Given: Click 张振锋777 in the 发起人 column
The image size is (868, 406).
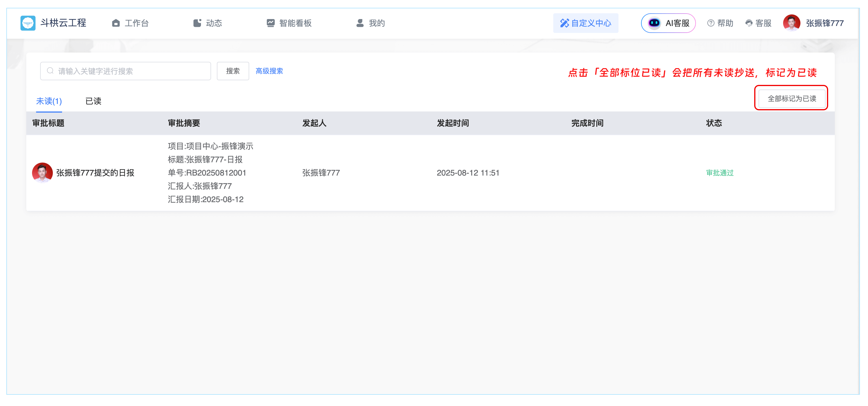Looking at the screenshot, I should pyautogui.click(x=321, y=172).
